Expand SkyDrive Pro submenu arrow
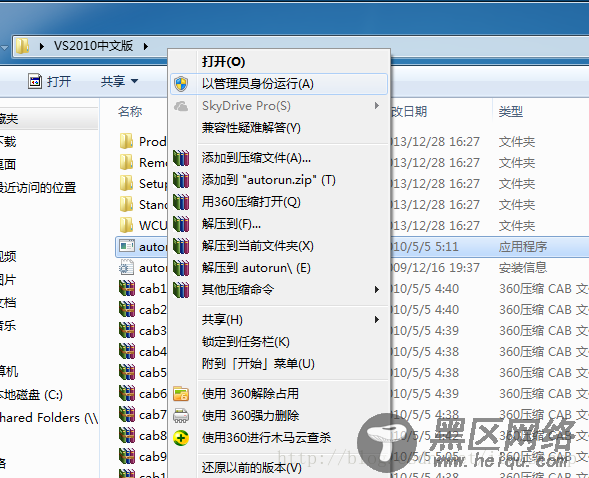Image resolution: width=589 pixels, height=478 pixels. coord(376,106)
